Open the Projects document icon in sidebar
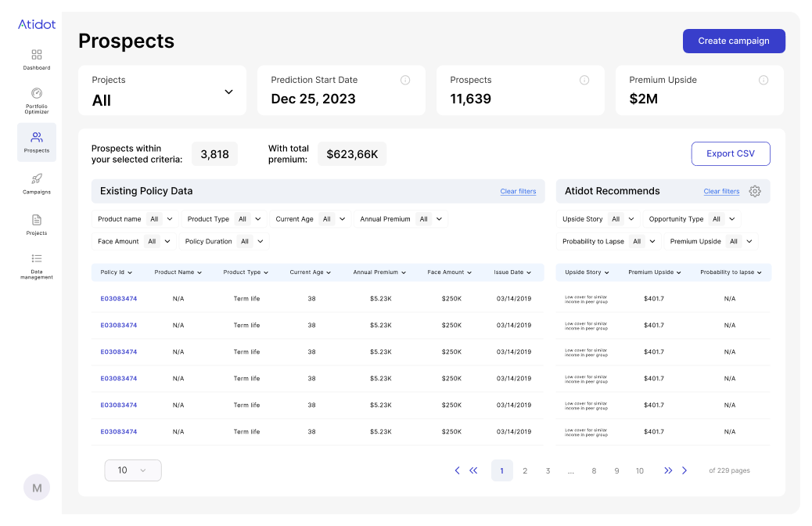812x526 pixels. 37,220
